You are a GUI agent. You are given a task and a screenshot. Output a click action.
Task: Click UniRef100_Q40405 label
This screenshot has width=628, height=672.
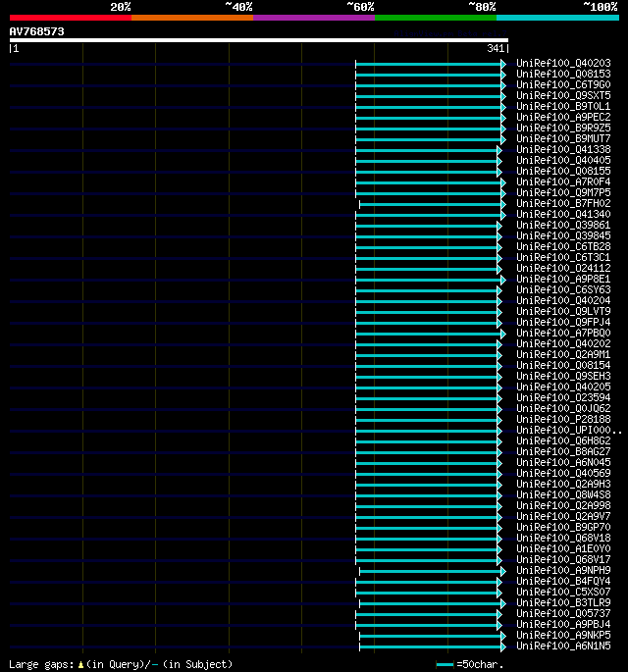click(x=563, y=160)
